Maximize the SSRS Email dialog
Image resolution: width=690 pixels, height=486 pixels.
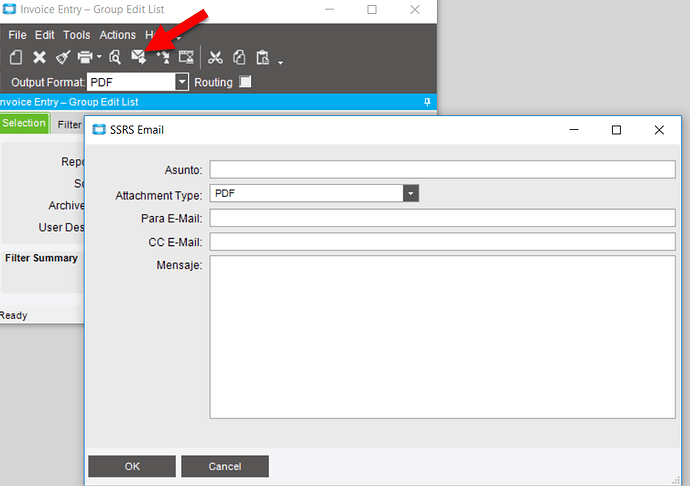(x=616, y=130)
